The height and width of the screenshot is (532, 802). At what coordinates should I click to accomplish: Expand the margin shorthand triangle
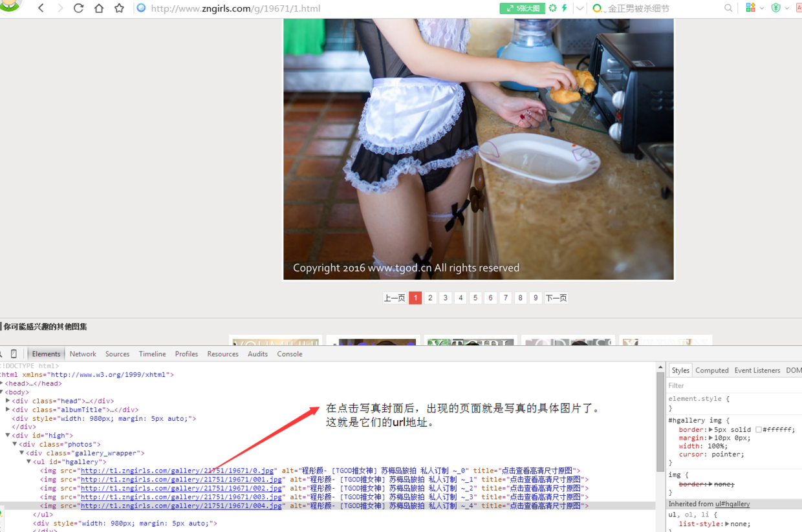(711, 438)
